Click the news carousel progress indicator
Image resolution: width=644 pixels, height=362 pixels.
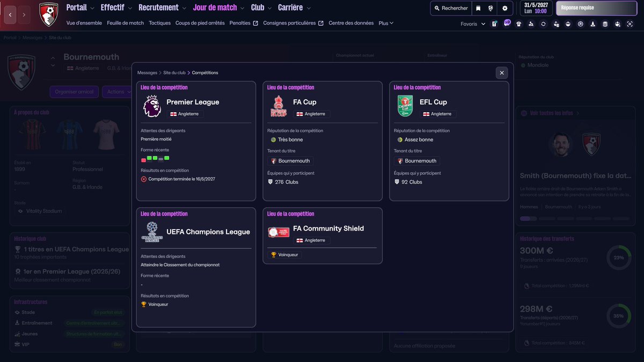(x=574, y=218)
